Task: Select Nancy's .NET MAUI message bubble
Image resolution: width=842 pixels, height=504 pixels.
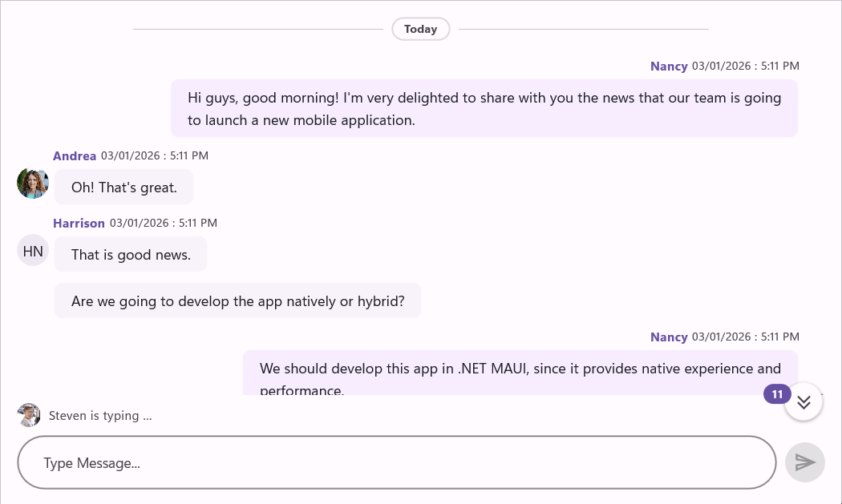Action: 520,370
